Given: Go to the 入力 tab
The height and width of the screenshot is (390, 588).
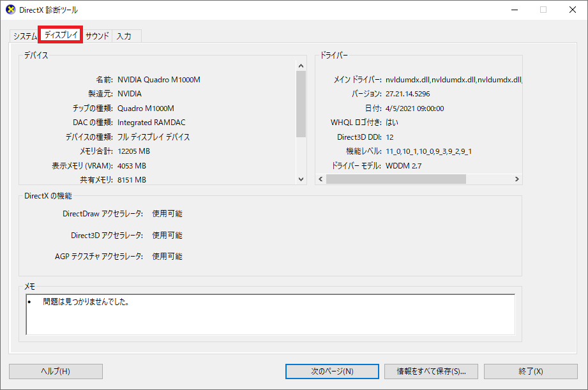Looking at the screenshot, I should [124, 36].
